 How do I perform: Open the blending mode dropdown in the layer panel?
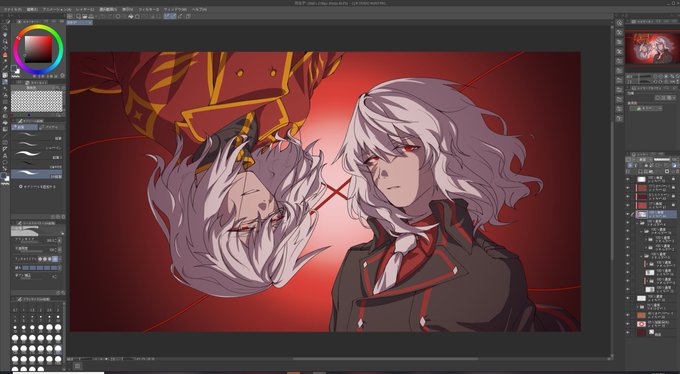click(x=643, y=160)
